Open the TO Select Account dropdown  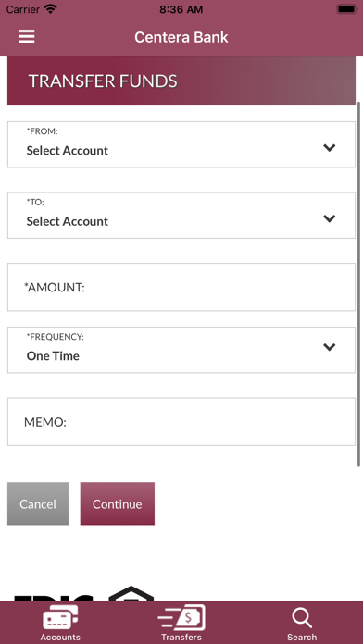[x=181, y=216]
